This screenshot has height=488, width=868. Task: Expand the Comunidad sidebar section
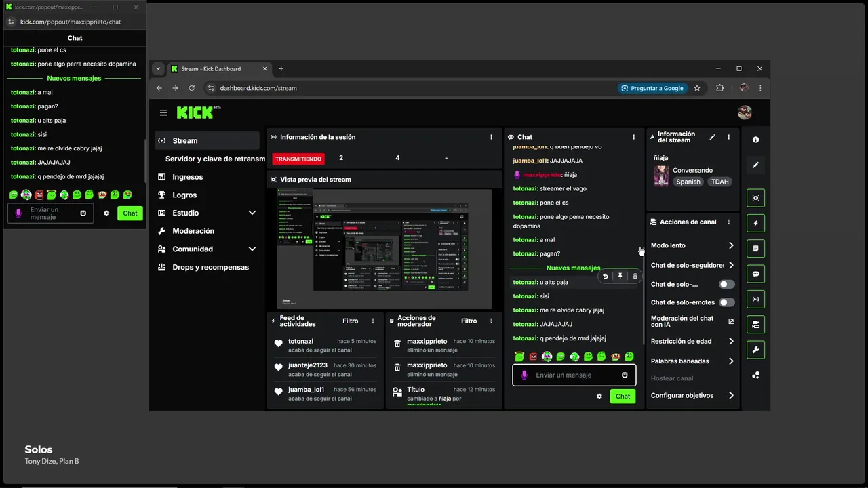[252, 249]
